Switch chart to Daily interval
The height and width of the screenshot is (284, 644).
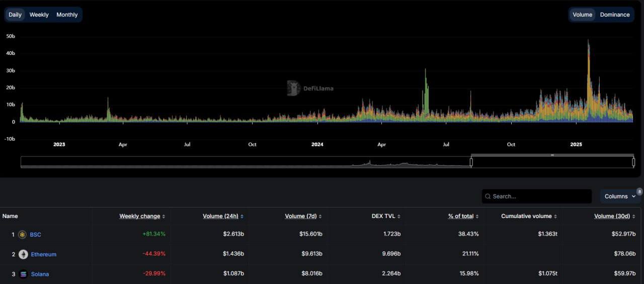[15, 15]
